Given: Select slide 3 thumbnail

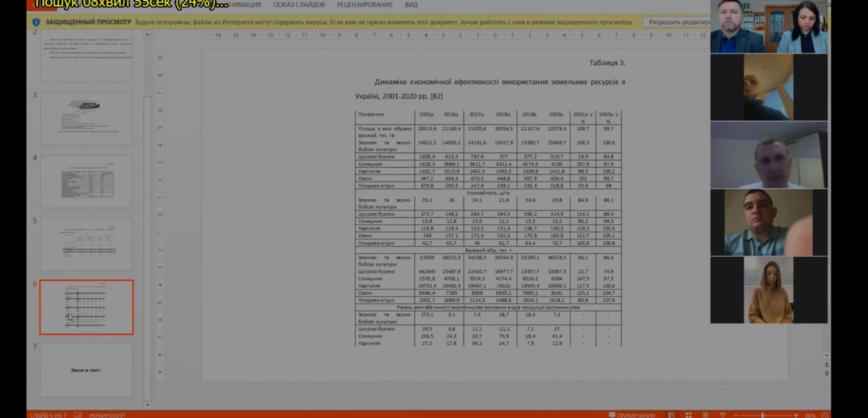Looking at the screenshot, I should 86,119.
